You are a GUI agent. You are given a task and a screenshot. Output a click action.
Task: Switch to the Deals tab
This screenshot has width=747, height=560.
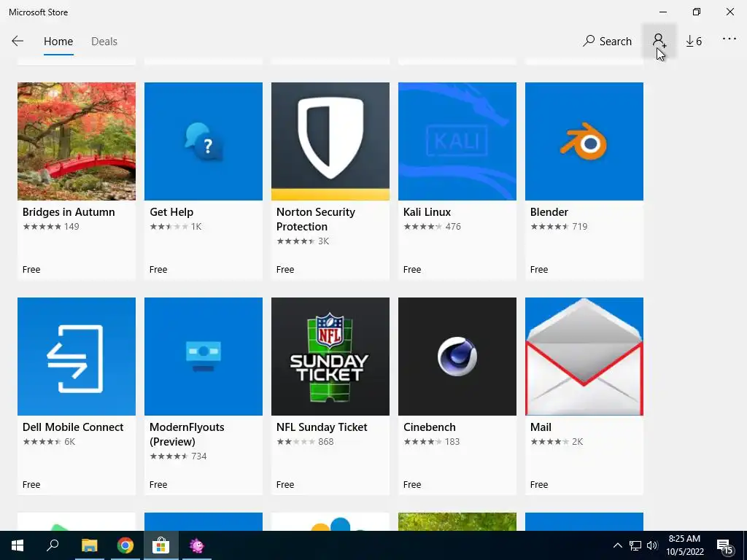pos(104,42)
